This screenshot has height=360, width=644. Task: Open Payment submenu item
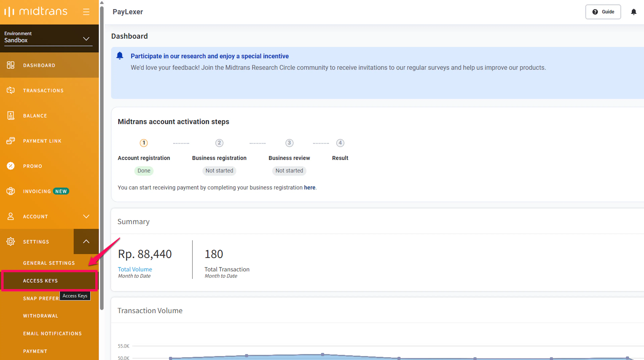[35, 351]
